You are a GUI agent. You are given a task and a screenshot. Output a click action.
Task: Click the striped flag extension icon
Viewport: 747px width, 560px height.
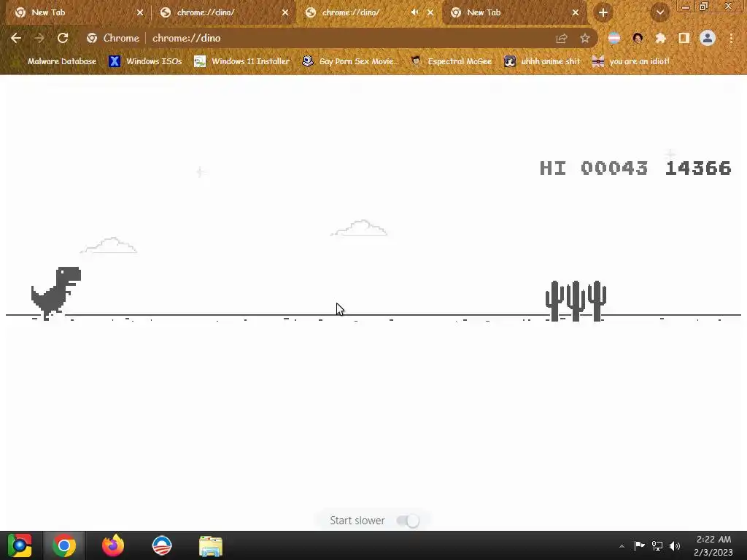coord(614,38)
